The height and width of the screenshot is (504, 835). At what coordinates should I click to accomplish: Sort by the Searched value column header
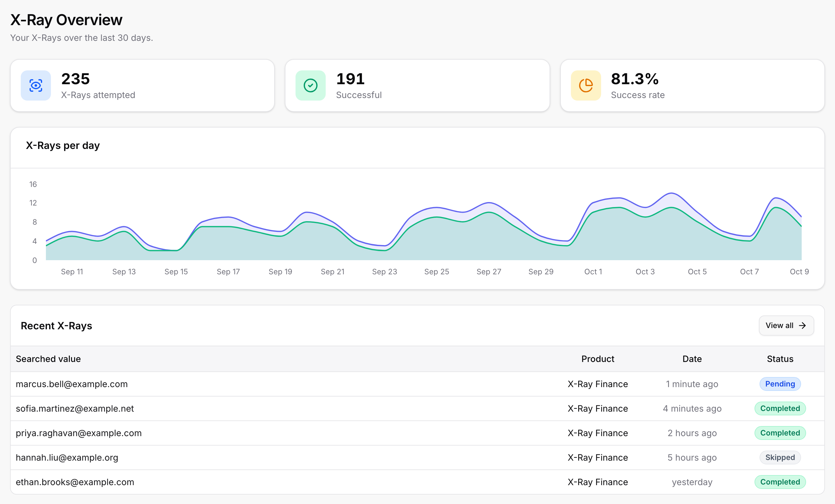(x=48, y=359)
